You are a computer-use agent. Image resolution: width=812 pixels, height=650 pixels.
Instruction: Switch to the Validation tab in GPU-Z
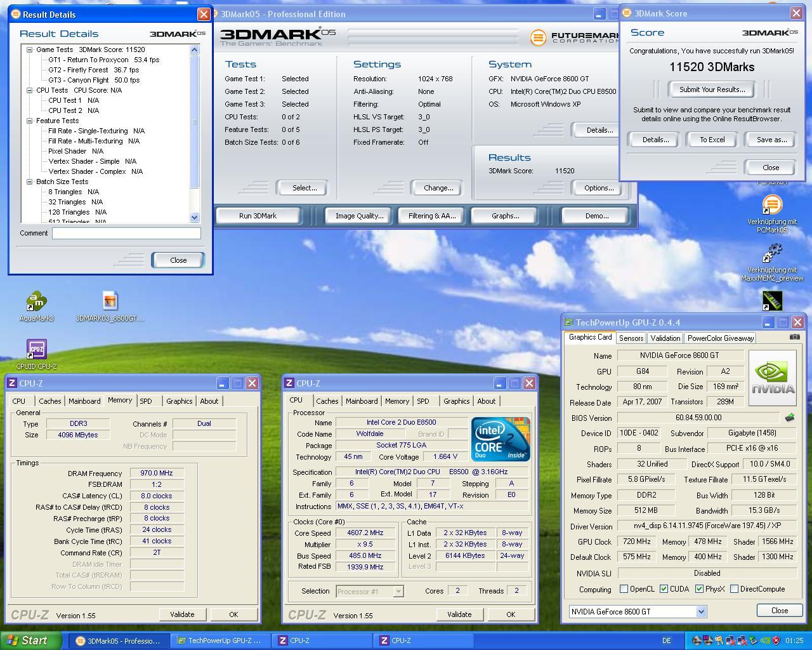click(665, 338)
